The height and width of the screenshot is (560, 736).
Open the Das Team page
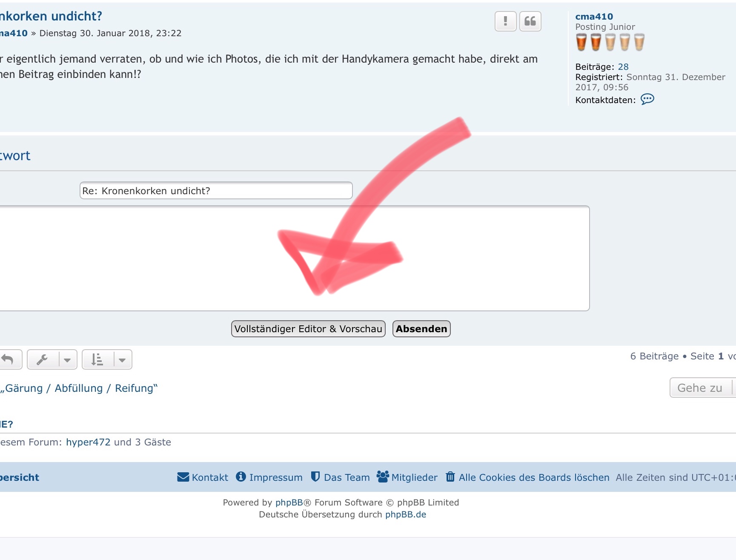(341, 477)
